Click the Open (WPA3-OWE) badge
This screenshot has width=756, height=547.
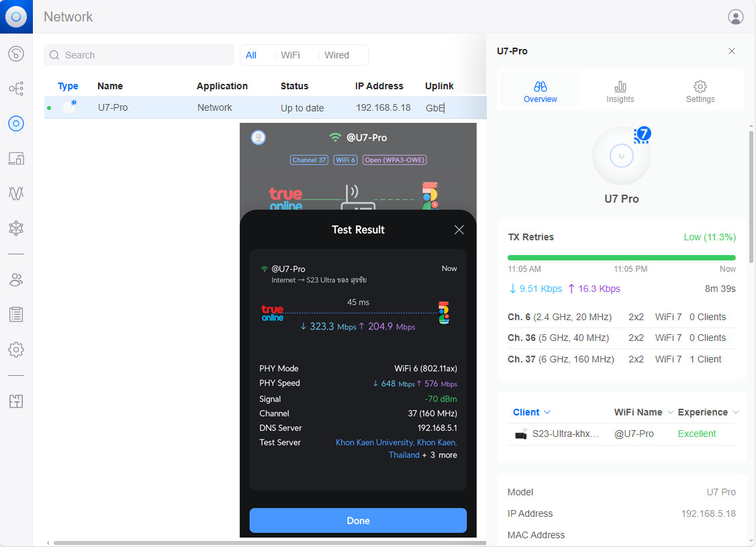[394, 160]
